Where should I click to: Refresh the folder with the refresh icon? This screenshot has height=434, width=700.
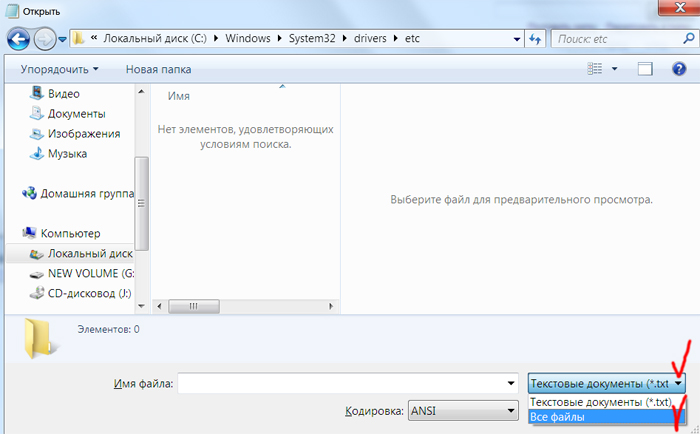pos(535,39)
